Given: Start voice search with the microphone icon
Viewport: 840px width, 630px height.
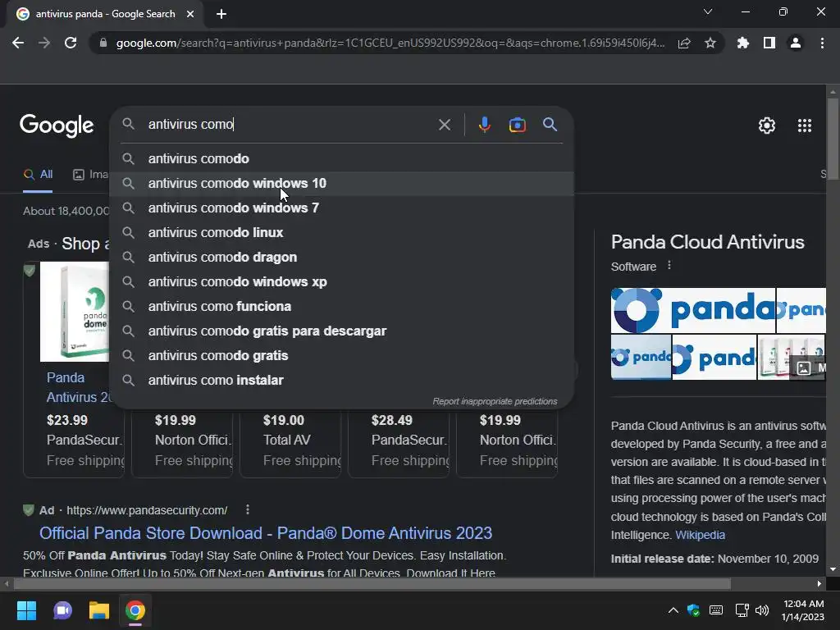Looking at the screenshot, I should click(484, 125).
